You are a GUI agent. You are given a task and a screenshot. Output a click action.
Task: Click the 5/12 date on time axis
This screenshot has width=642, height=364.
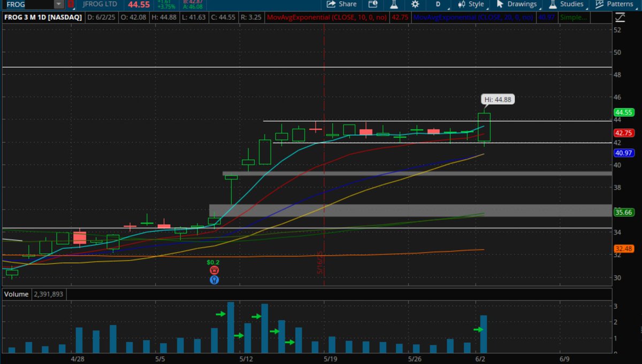click(246, 359)
